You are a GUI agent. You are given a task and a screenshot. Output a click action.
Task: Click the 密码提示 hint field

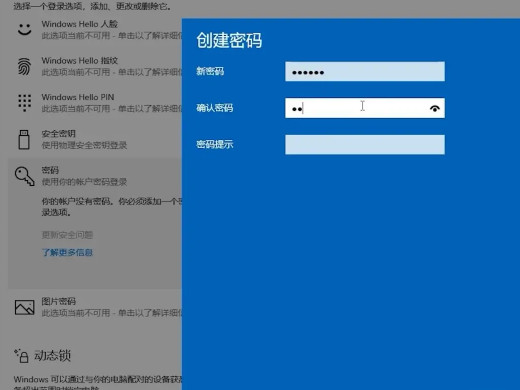tap(365, 145)
